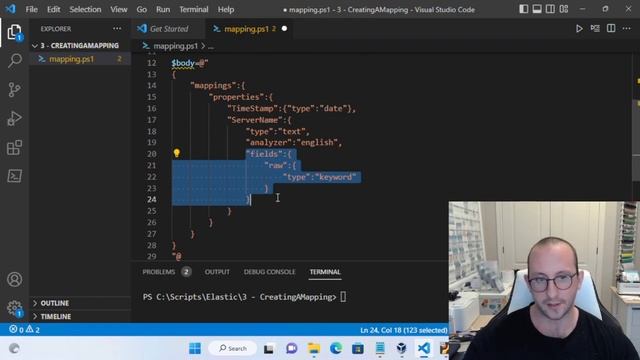The height and width of the screenshot is (360, 640).
Task: Open the Search view in activity bar
Action: coord(14,60)
